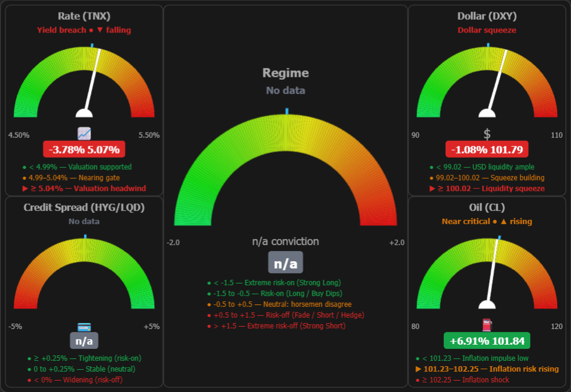
Task: Click No data under Credit Spread title
Action: pos(84,221)
